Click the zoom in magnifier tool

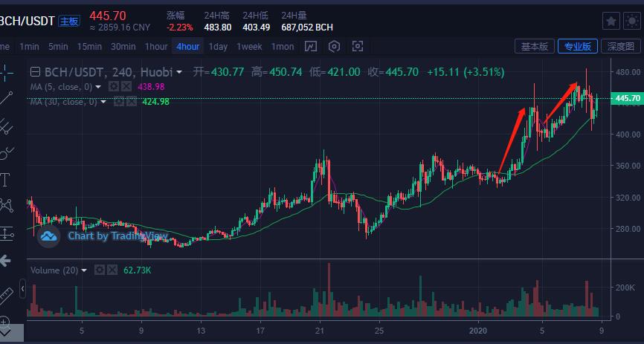click(x=4, y=321)
